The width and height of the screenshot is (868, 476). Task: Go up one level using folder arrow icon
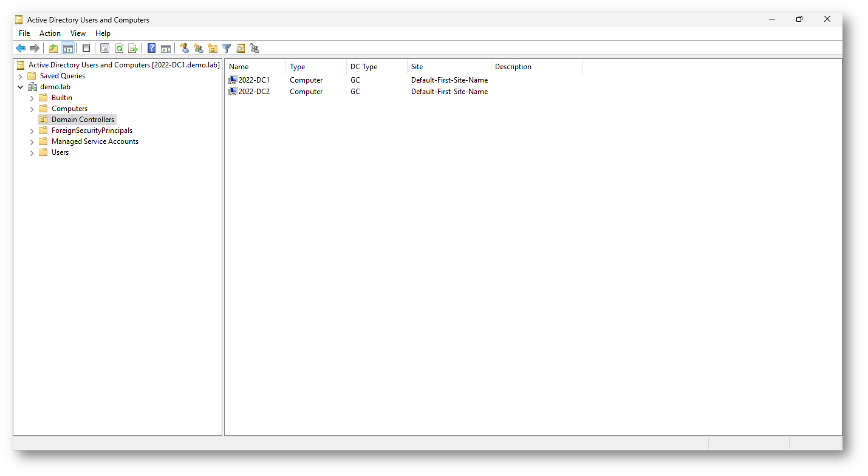[53, 49]
